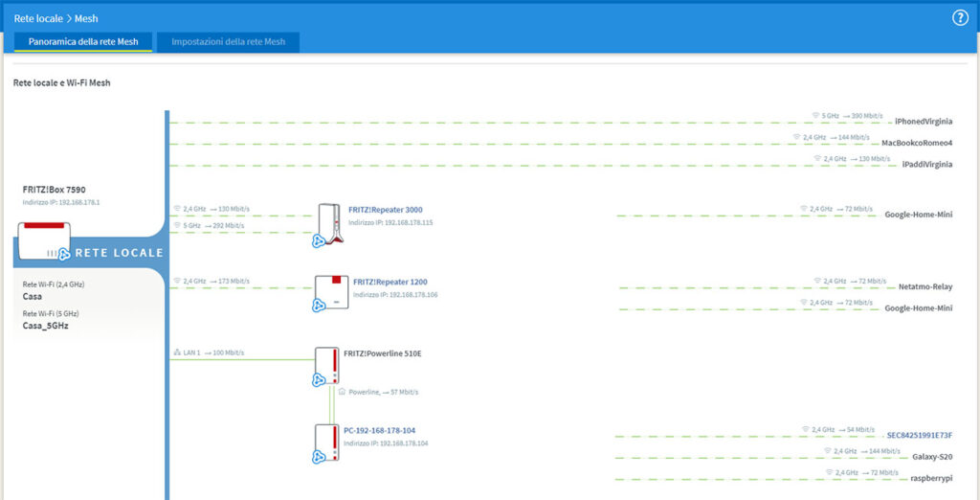Click Rete locale in the breadcrumb

click(38, 18)
